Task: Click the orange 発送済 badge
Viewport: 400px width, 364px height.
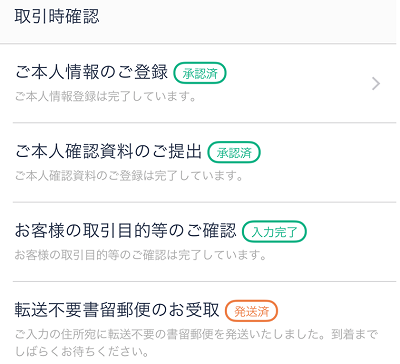Action: point(251,311)
